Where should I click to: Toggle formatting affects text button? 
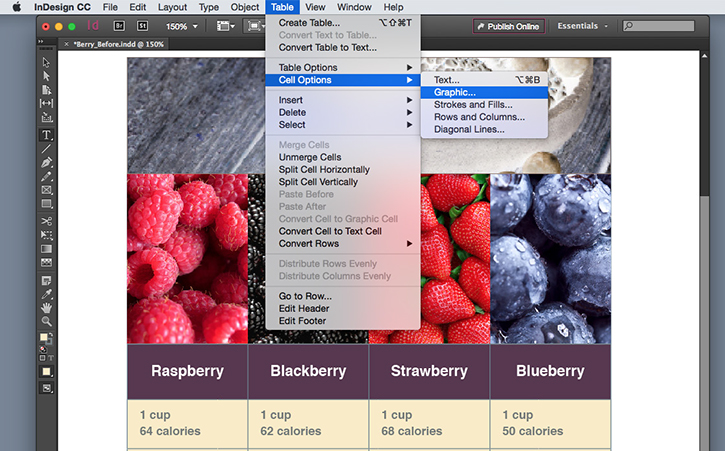click(x=50, y=358)
